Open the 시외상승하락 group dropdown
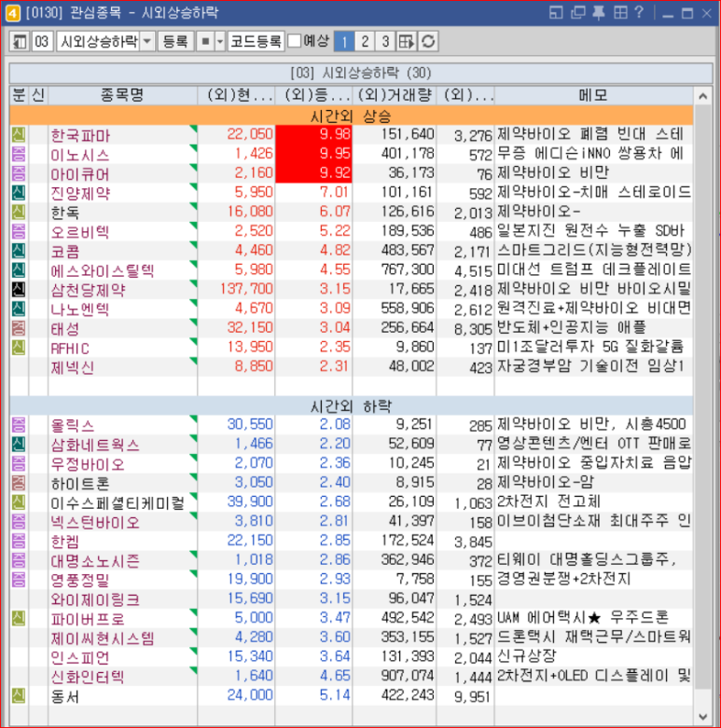 [147, 42]
